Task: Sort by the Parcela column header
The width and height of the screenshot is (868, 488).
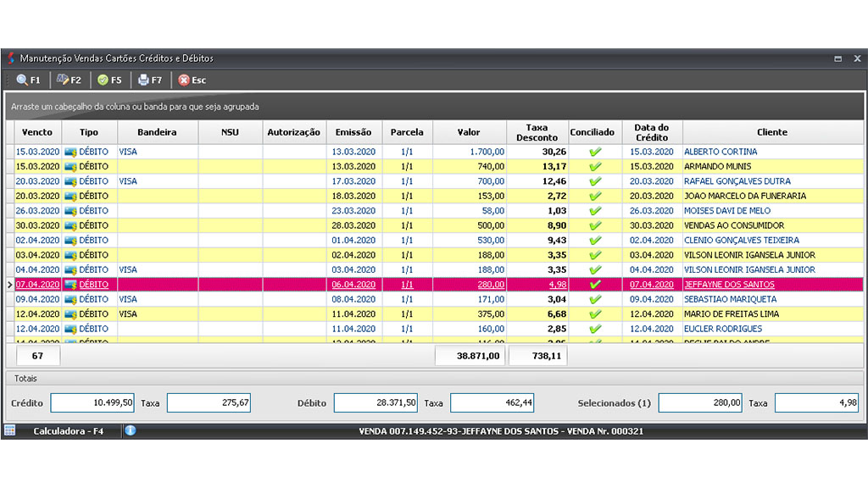Action: [x=407, y=132]
